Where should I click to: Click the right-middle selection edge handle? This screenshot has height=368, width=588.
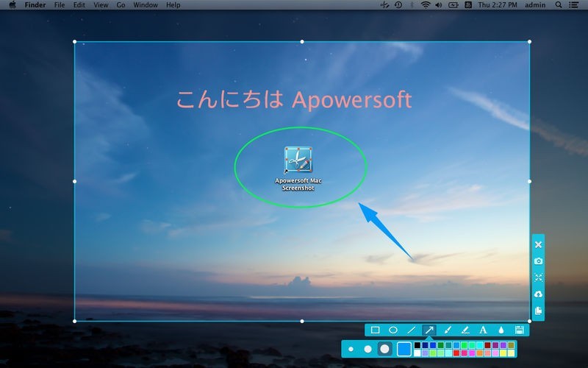point(529,181)
